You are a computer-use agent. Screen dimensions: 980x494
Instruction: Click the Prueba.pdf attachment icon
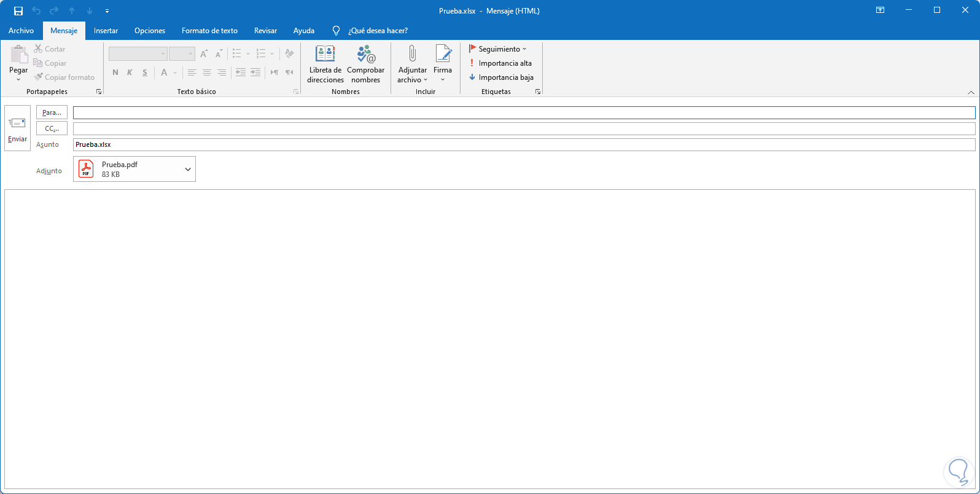(x=86, y=169)
